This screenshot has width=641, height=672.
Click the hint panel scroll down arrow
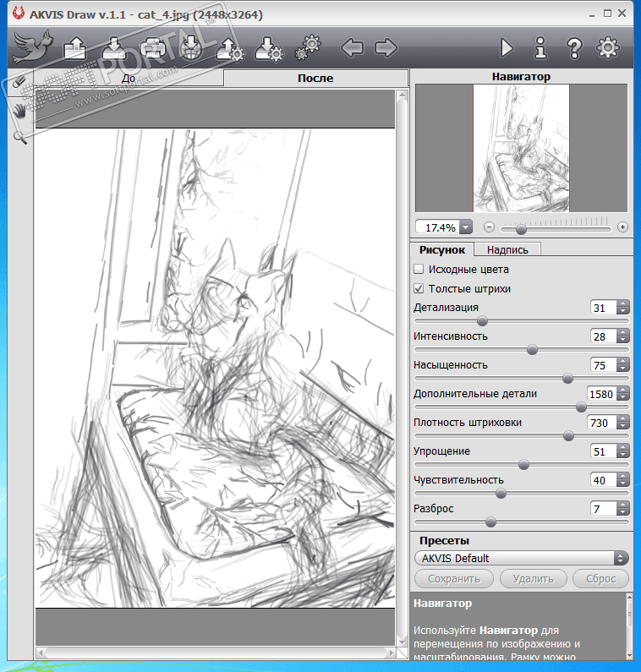pos(629,656)
